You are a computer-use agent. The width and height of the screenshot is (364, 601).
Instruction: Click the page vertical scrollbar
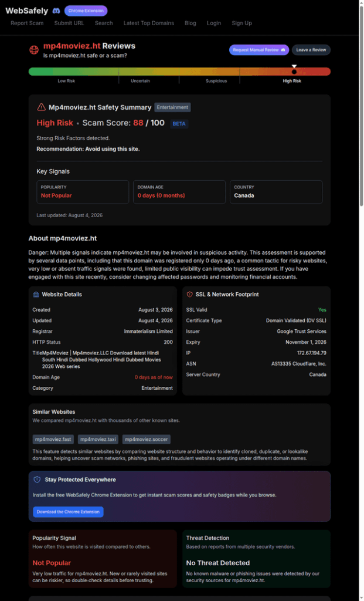pyautogui.click(x=361, y=300)
